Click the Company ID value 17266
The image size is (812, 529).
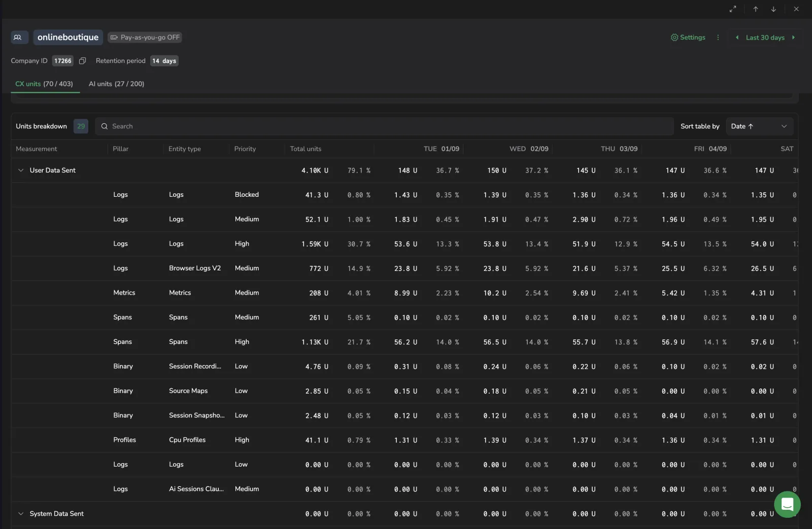[x=63, y=61]
